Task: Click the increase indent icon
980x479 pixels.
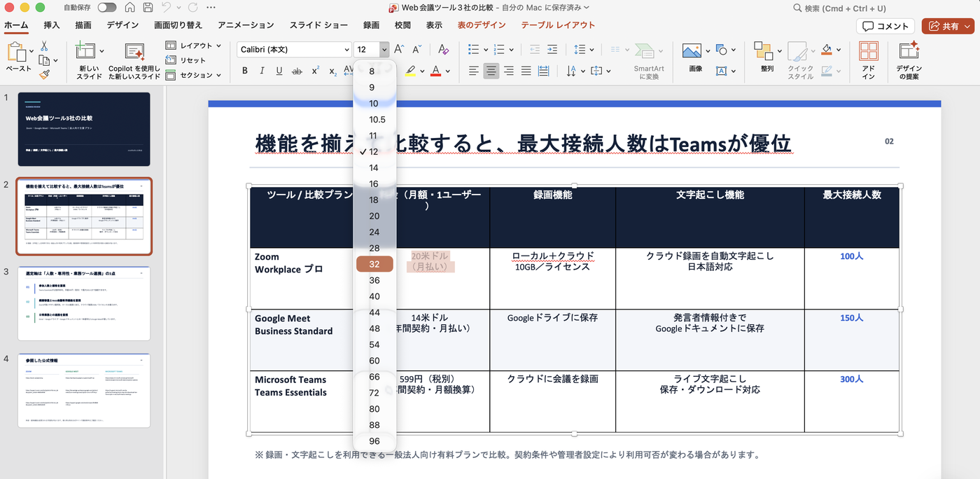Action: click(x=552, y=49)
